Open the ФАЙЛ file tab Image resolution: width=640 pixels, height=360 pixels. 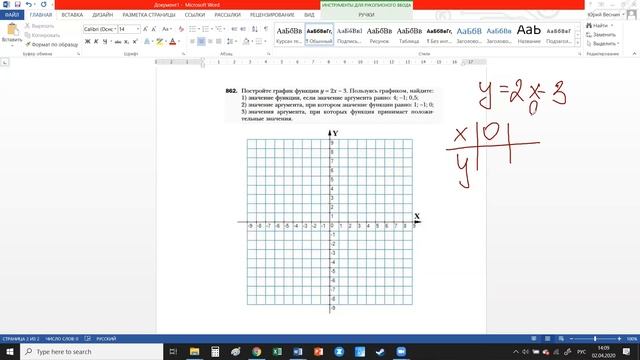12,15
